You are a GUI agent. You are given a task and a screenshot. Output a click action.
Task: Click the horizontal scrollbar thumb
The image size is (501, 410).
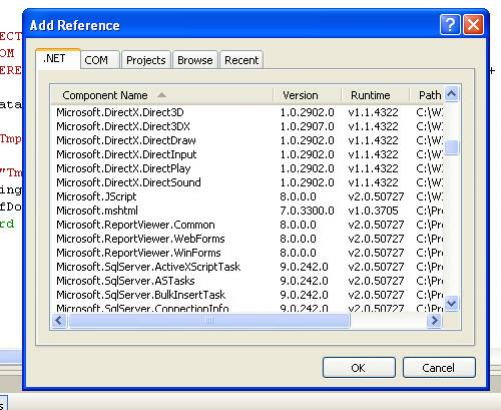coord(209,321)
